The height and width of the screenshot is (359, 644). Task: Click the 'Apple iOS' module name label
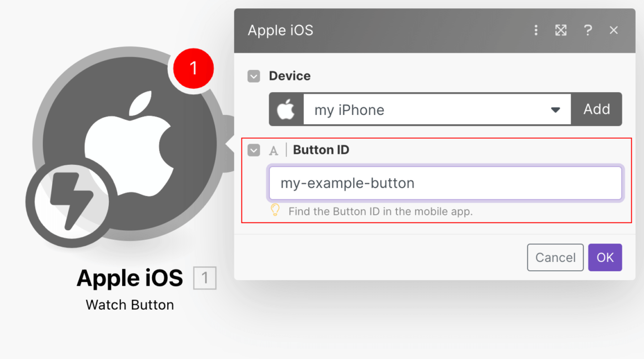coord(130,278)
